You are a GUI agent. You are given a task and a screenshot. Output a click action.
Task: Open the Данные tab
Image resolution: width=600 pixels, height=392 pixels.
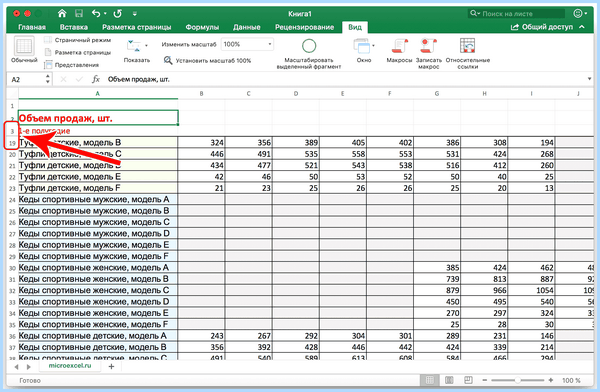coord(247,27)
